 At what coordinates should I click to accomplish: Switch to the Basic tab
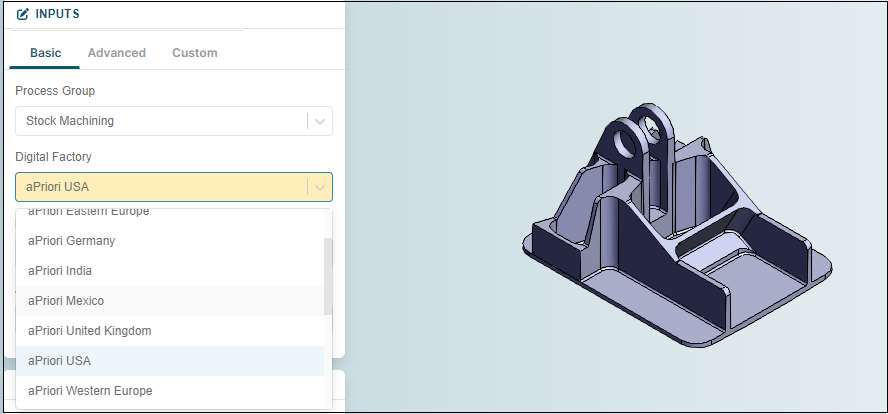(45, 53)
